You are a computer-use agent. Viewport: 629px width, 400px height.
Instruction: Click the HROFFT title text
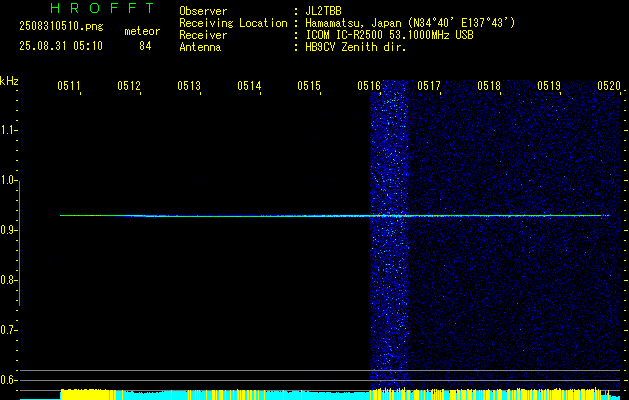click(103, 8)
